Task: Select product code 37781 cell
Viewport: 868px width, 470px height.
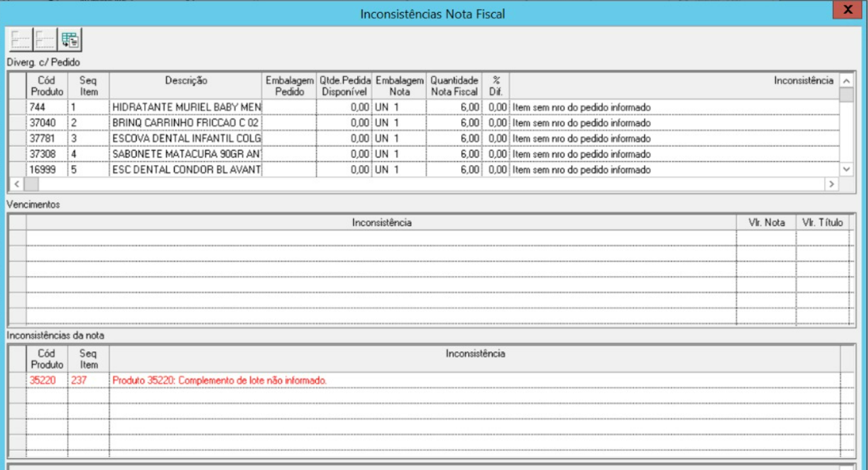Action: click(x=48, y=138)
